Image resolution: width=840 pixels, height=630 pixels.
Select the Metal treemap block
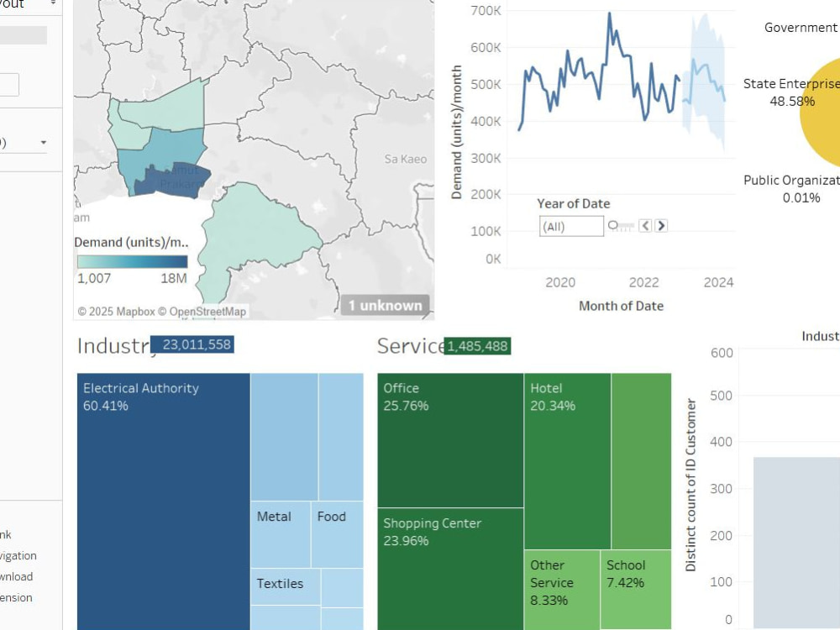pyautogui.click(x=281, y=534)
